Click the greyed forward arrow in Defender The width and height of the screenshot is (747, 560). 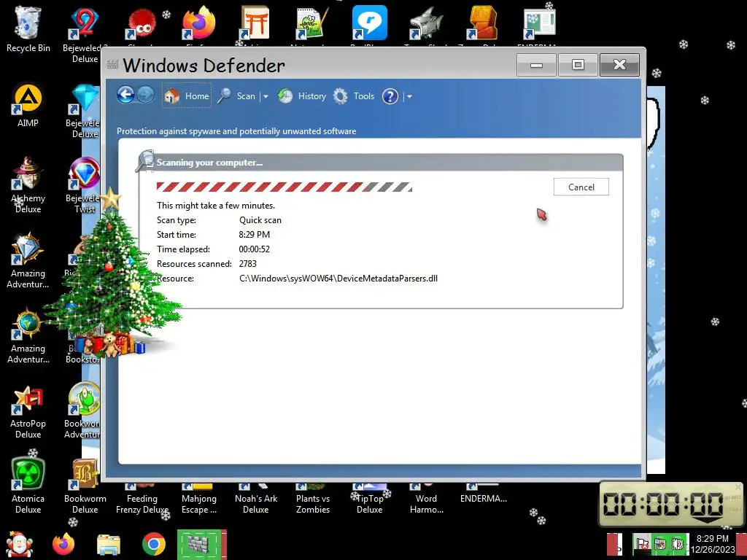pyautogui.click(x=145, y=96)
